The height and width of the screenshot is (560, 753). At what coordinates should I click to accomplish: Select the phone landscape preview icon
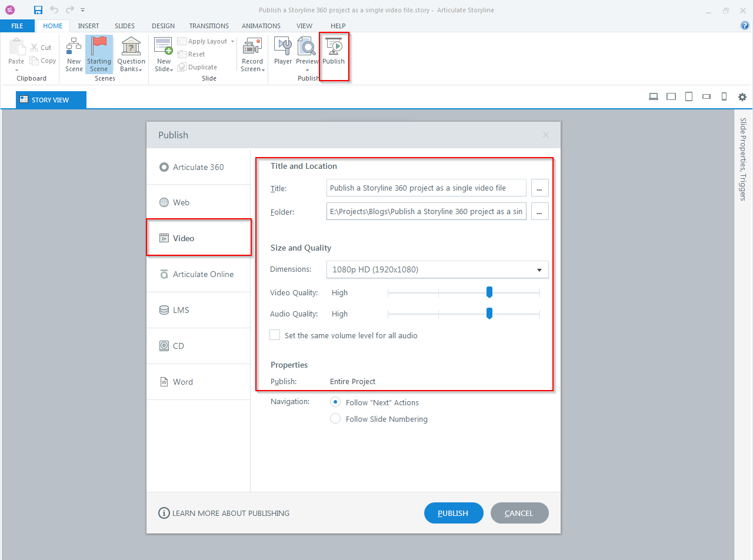pos(707,97)
